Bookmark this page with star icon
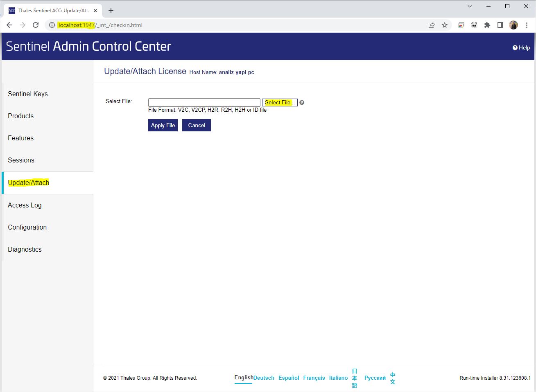Image resolution: width=536 pixels, height=392 pixels. tap(445, 25)
